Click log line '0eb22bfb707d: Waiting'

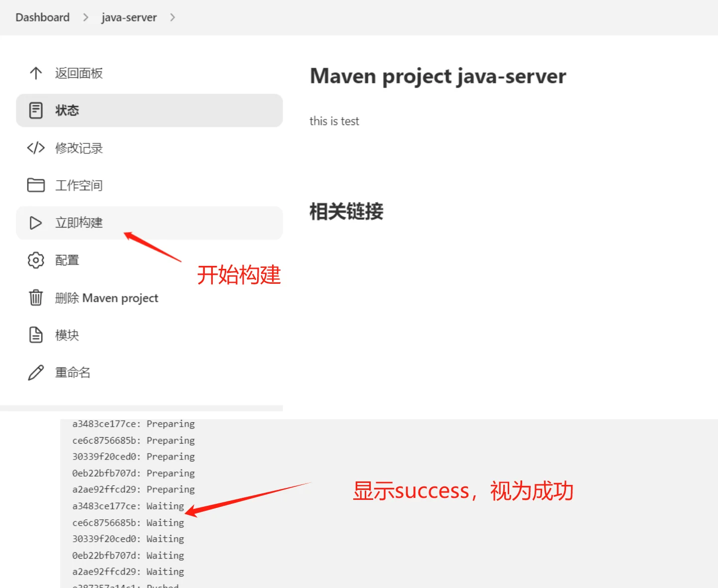128,555
